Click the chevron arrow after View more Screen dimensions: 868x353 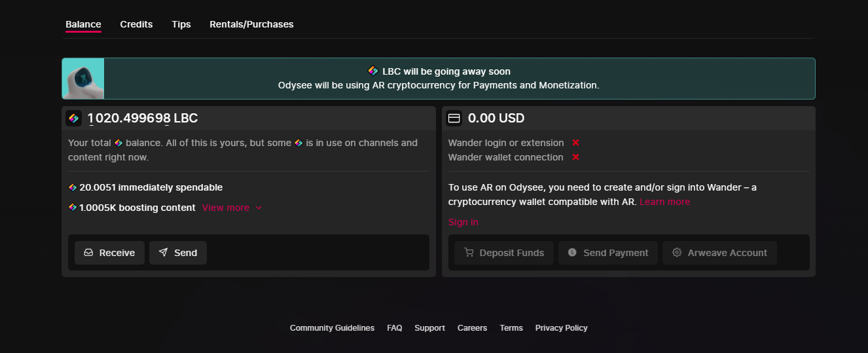point(259,208)
